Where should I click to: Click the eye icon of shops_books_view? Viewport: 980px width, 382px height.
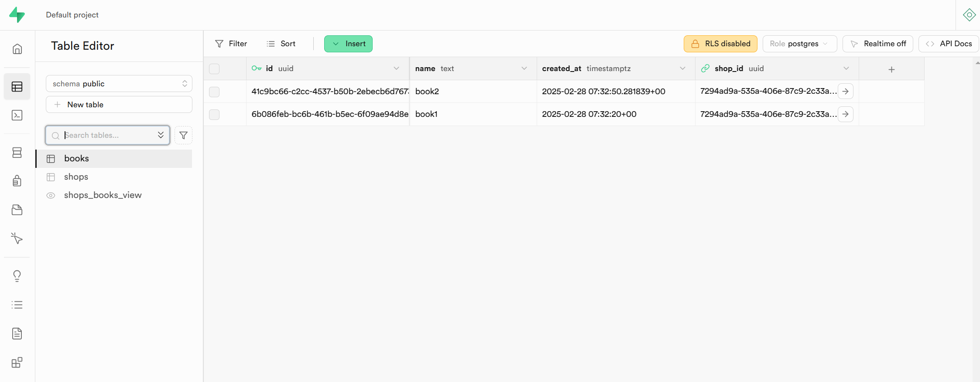pos(51,195)
